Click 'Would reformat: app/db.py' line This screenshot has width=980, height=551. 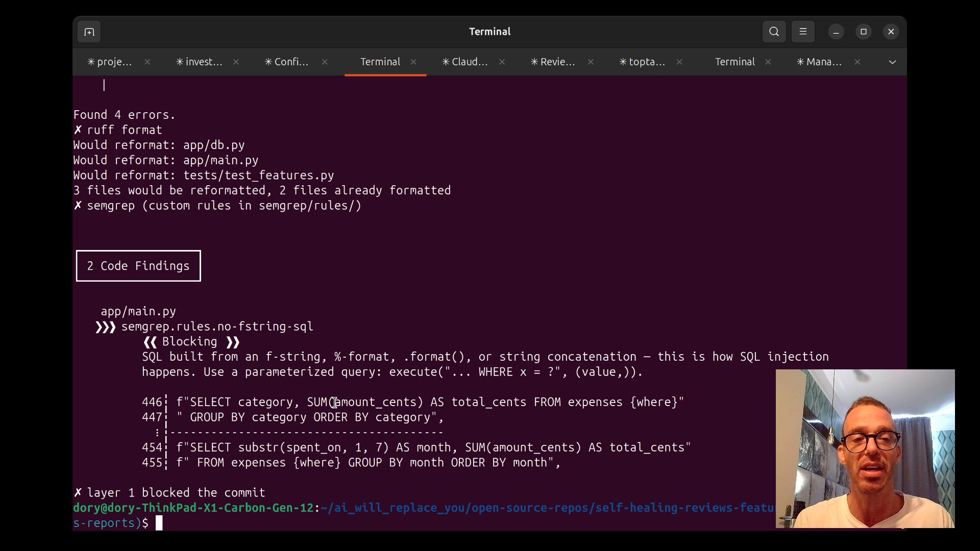(x=159, y=145)
